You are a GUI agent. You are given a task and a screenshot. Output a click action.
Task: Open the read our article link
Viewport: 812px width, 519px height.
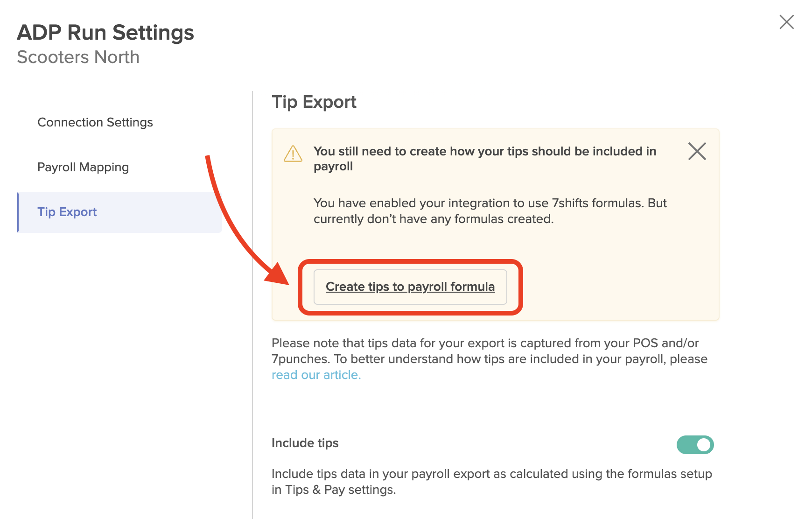[x=316, y=375]
